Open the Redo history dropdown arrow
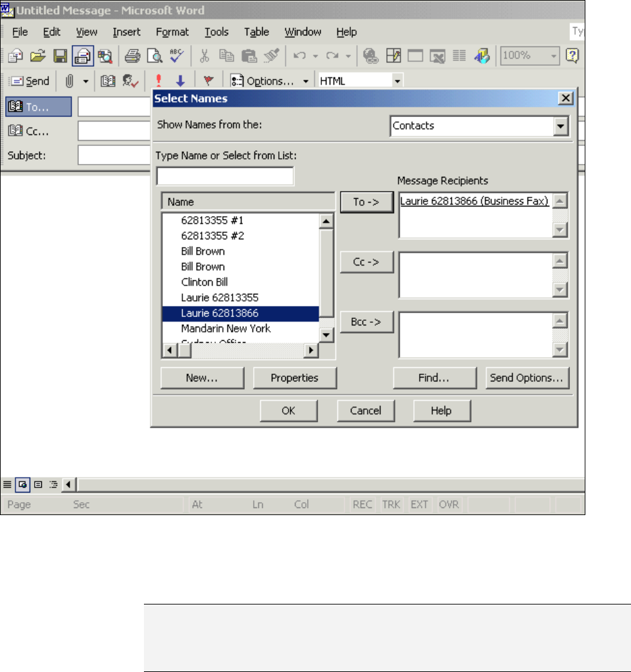This screenshot has height=672, width=631. [x=348, y=56]
